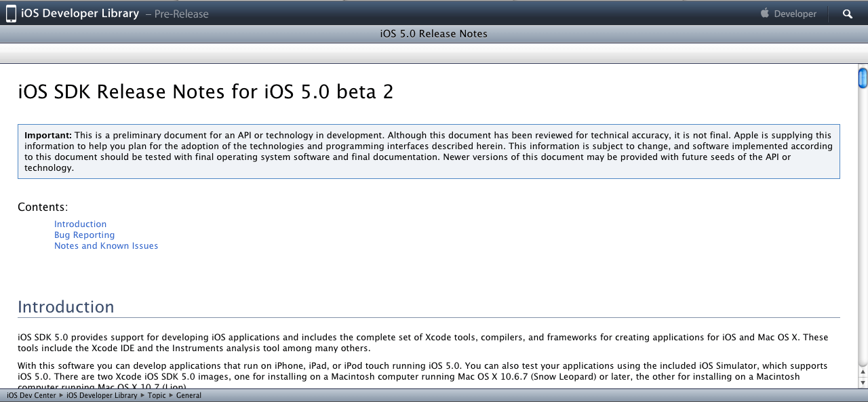Open the iOS Dev Center breadcrumb

coord(32,395)
